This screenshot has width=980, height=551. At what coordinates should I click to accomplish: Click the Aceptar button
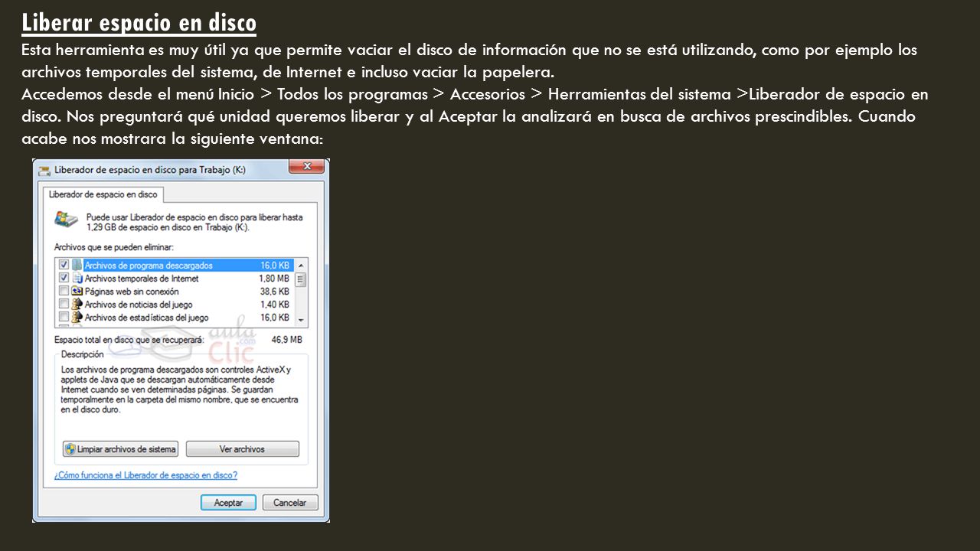[228, 503]
